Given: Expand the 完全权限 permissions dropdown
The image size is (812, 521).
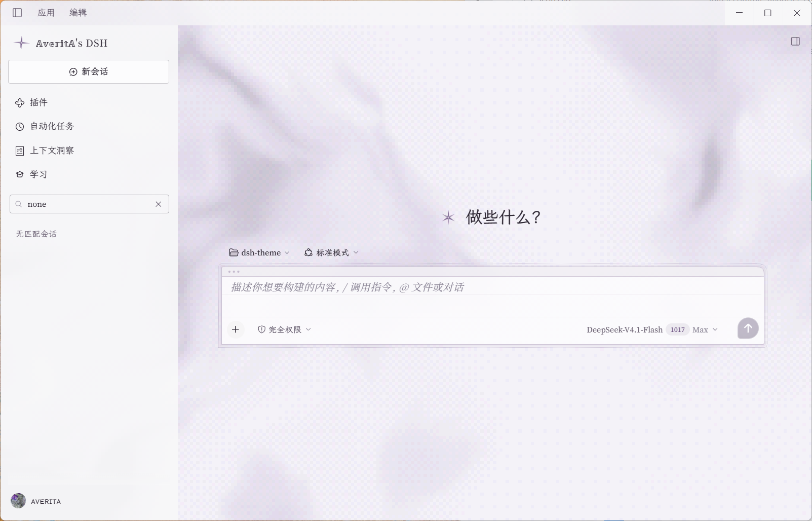Looking at the screenshot, I should coord(285,329).
